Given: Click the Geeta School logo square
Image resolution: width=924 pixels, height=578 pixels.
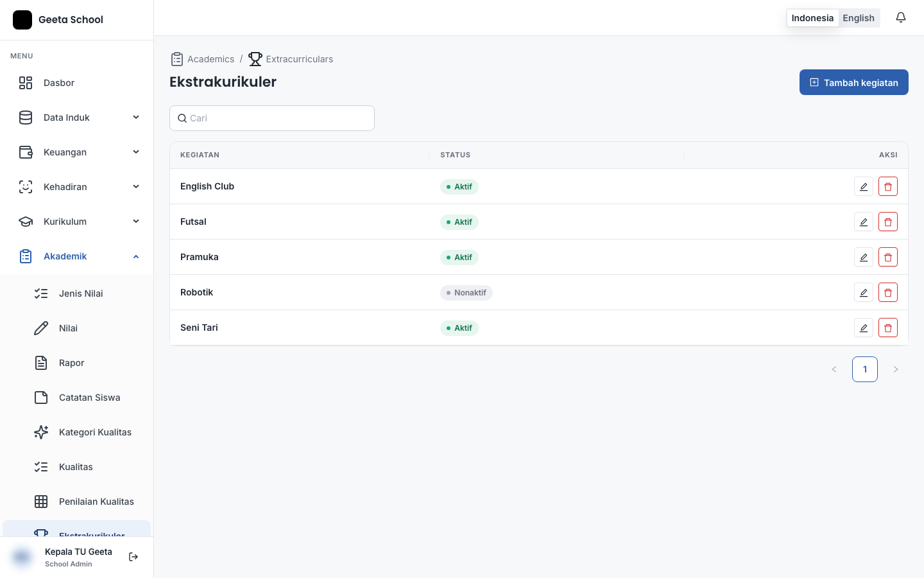Looking at the screenshot, I should pos(22,20).
